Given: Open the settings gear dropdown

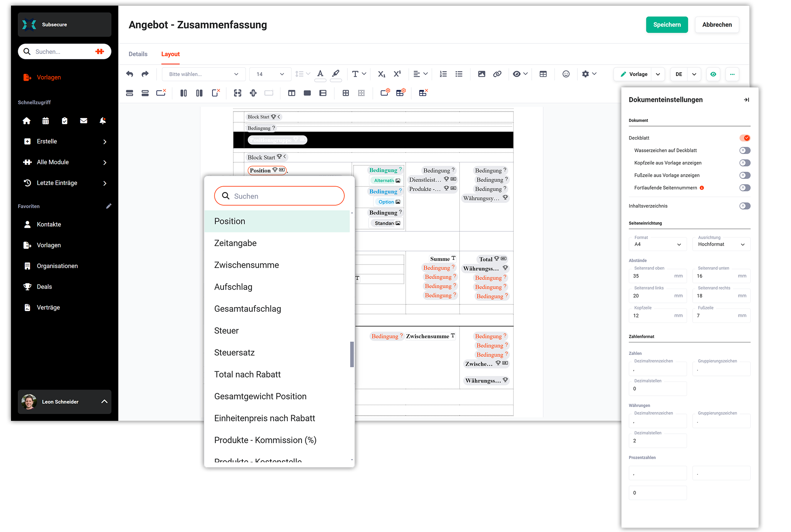Looking at the screenshot, I should 589,74.
